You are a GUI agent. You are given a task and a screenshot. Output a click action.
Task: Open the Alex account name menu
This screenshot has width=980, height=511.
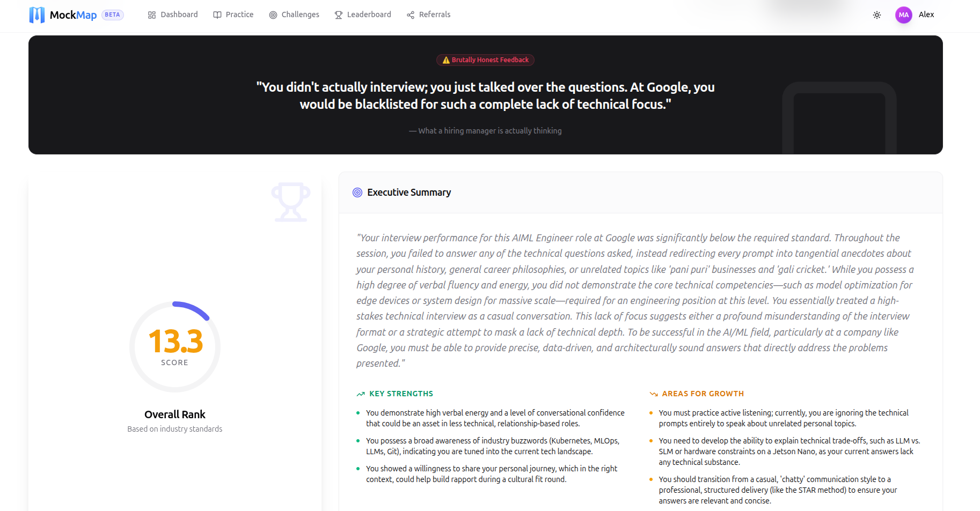926,15
